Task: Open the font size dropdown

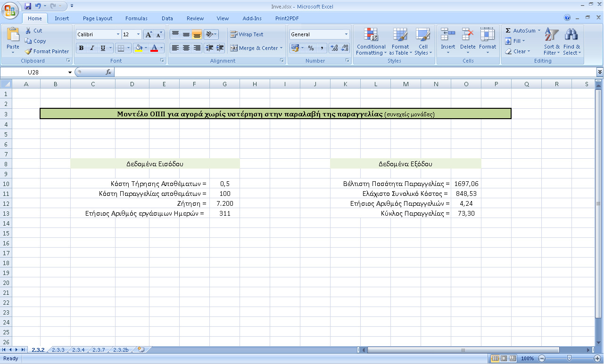Action: pos(138,34)
